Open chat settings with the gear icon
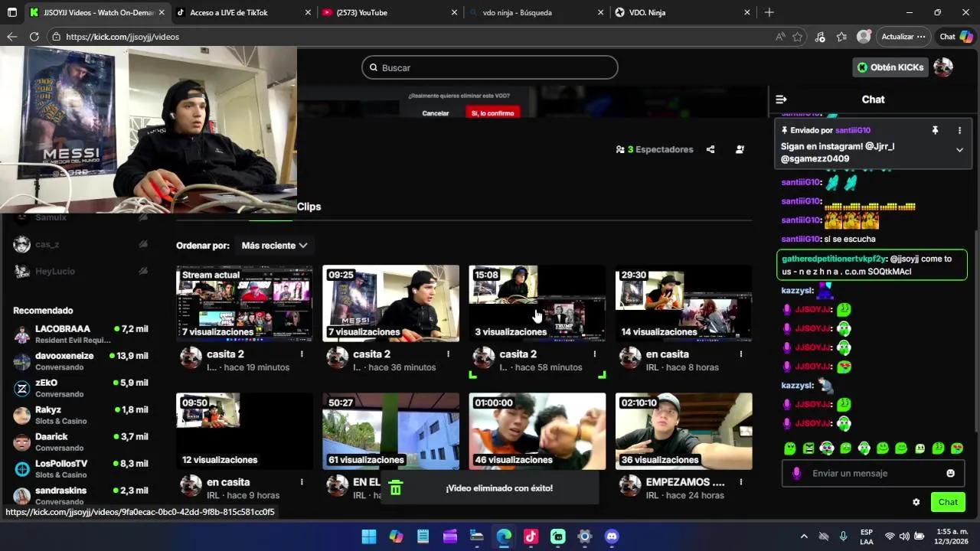 click(x=916, y=501)
